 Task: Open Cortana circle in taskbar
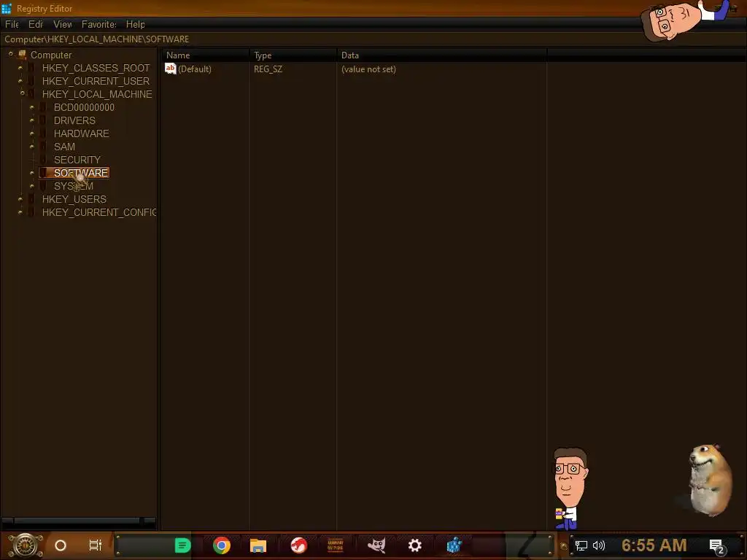tap(61, 545)
